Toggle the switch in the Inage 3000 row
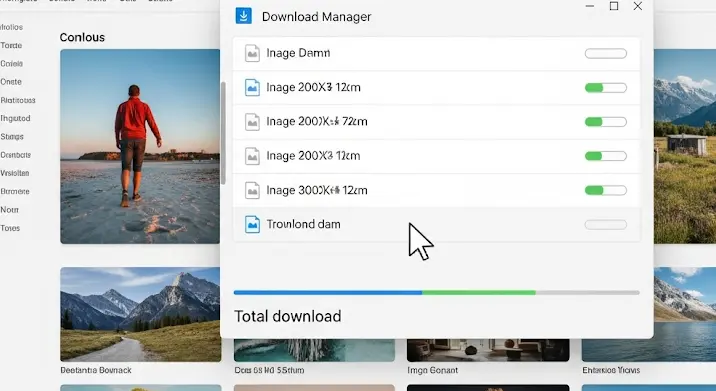Viewport: 716px width, 391px height. click(x=605, y=190)
